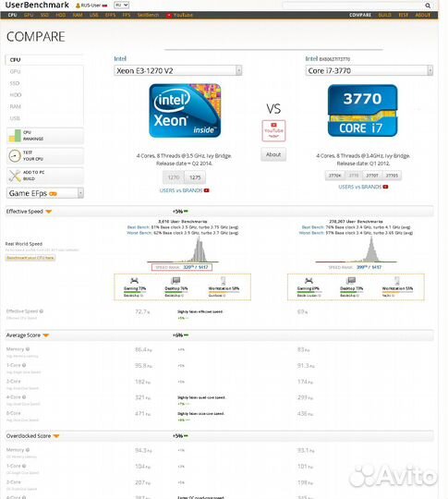
Task: Open i7-3770 Worst Bench link
Action: 311,233
